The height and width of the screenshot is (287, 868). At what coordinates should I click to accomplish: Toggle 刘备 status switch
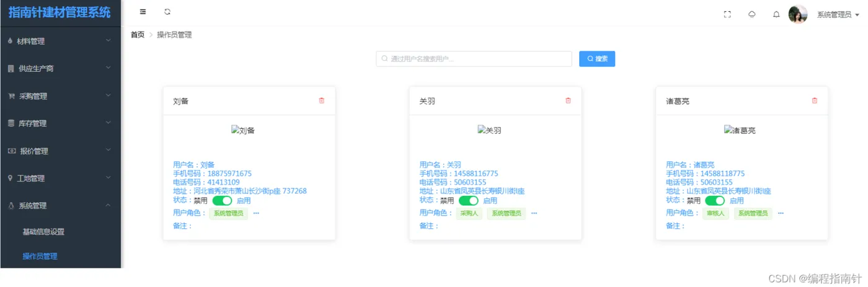pos(222,201)
